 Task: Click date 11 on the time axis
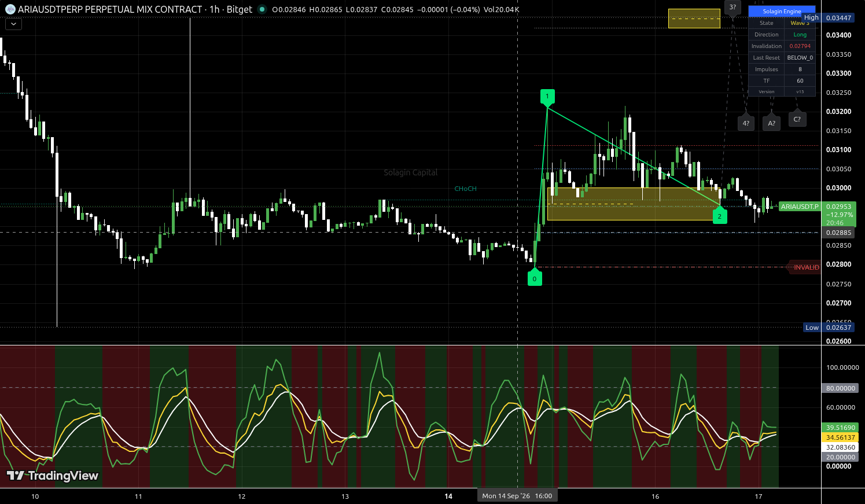point(138,496)
